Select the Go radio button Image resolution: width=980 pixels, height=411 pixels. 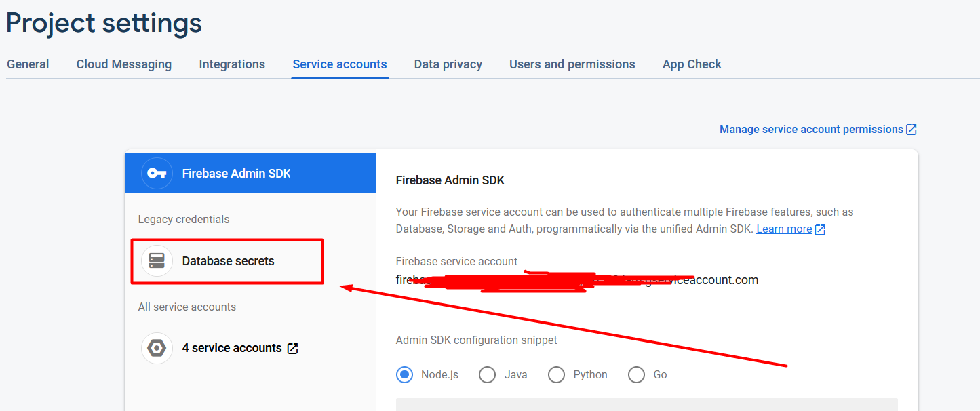point(636,374)
